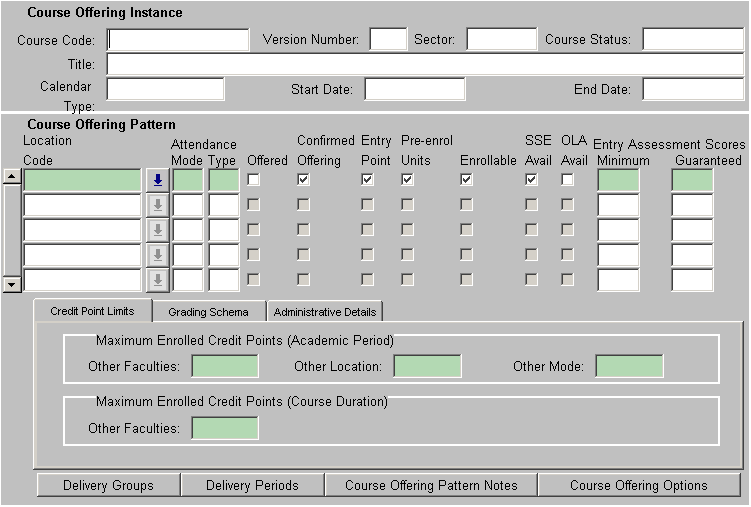This screenshot has width=751, height=507.
Task: Click the blue arrow lookup icon beside Location Code
Action: 157,180
